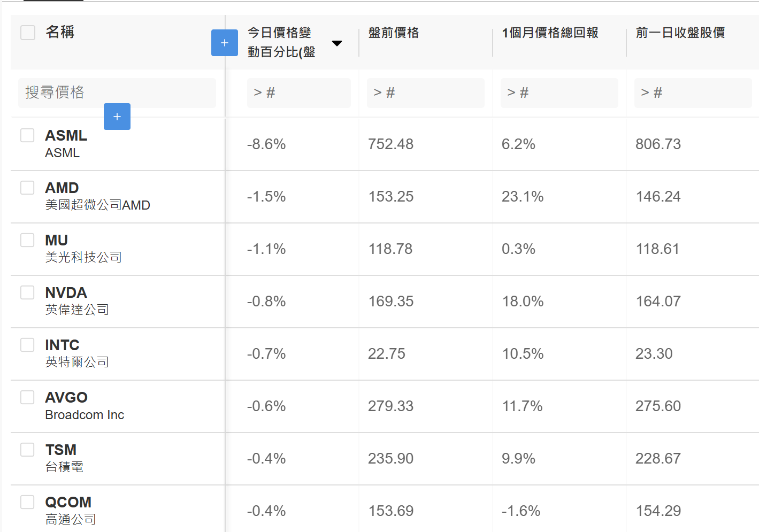Image resolution: width=759 pixels, height=532 pixels.
Task: Click the filter field under 今日價格變動百分比
Action: 299,93
